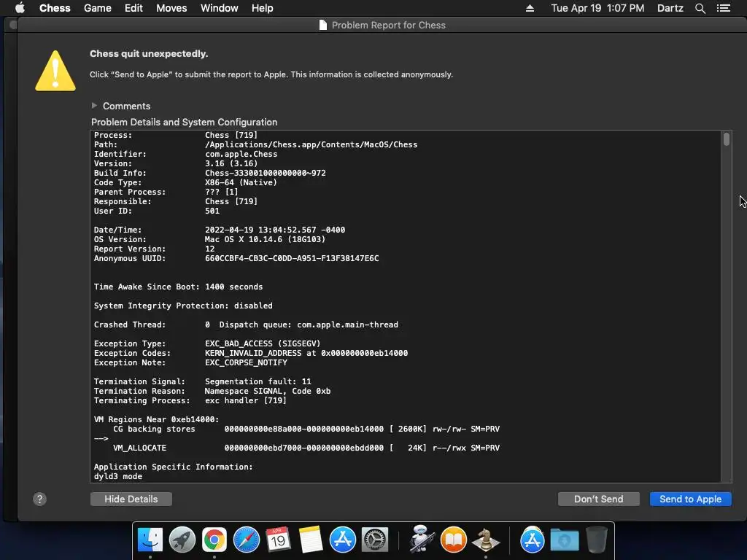Open Finder from the Dock
The width and height of the screenshot is (747, 560).
(150, 540)
